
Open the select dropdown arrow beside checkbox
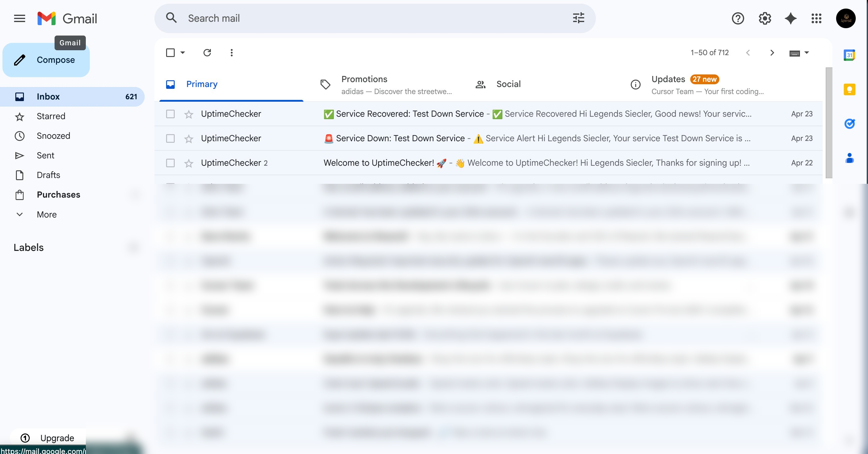click(183, 53)
